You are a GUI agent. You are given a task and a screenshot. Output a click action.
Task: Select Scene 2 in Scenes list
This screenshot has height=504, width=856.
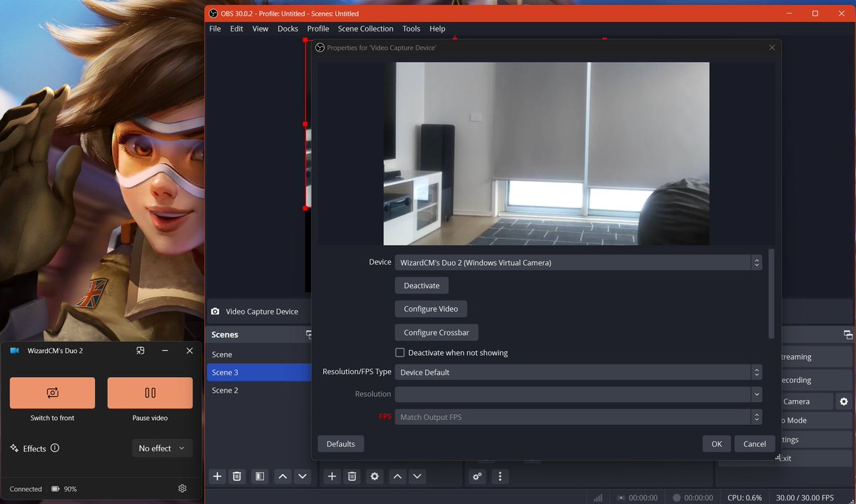coord(225,390)
